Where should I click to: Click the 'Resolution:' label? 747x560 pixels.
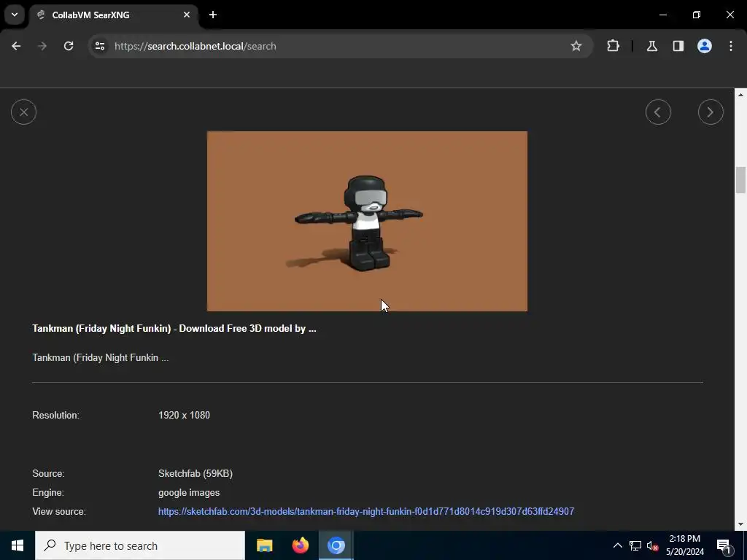(55, 415)
